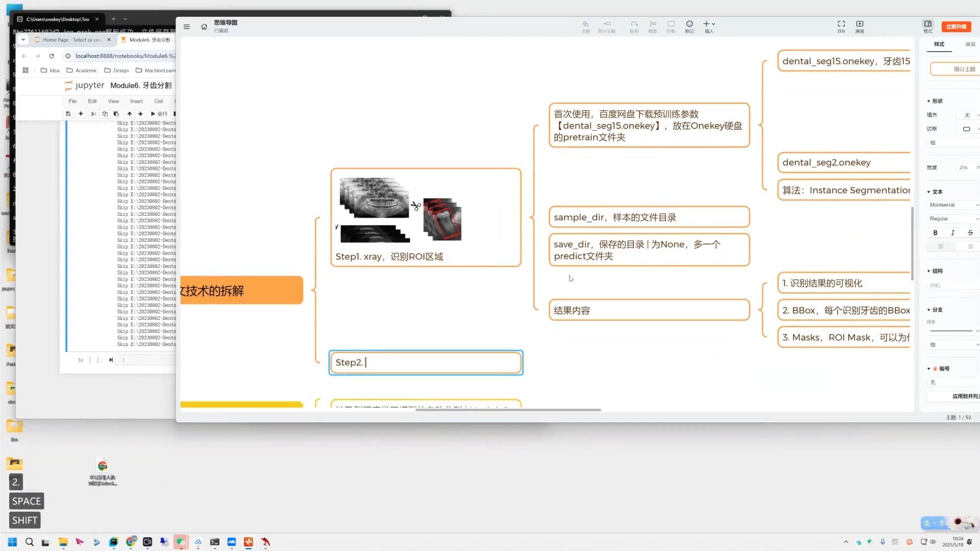Open the Regular font weight dropdown

pos(953,219)
